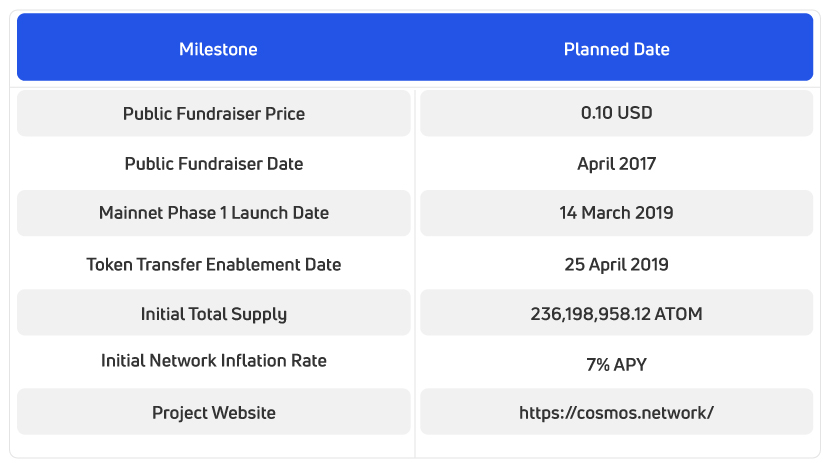Click the April 2017 date cell
The image size is (830, 464).
coord(616,163)
